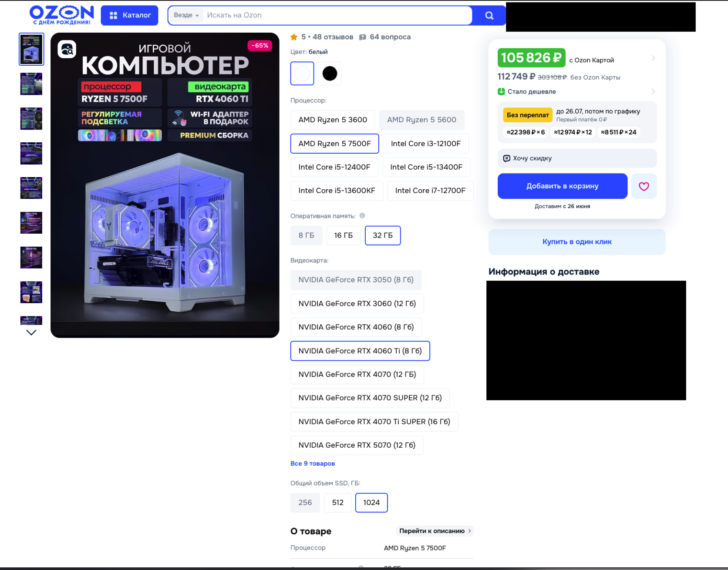The height and width of the screenshot is (570, 728).
Task: Open the Везде search scope dropdown
Action: point(186,15)
